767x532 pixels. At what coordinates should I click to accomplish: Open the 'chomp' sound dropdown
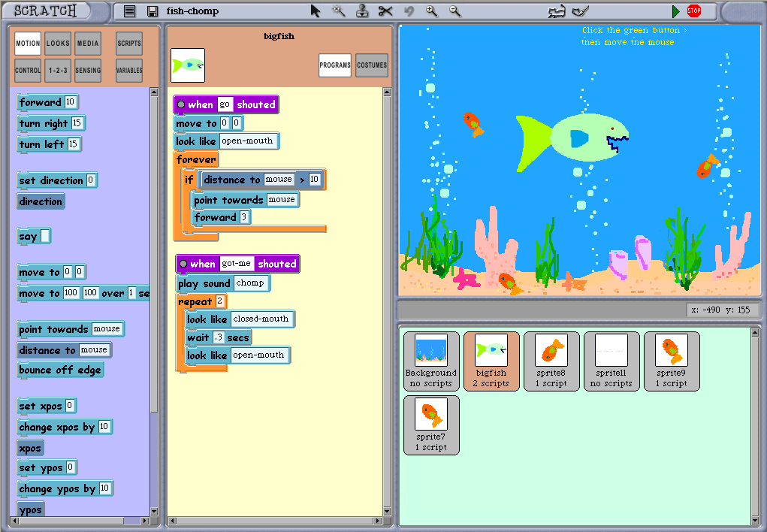(x=251, y=283)
